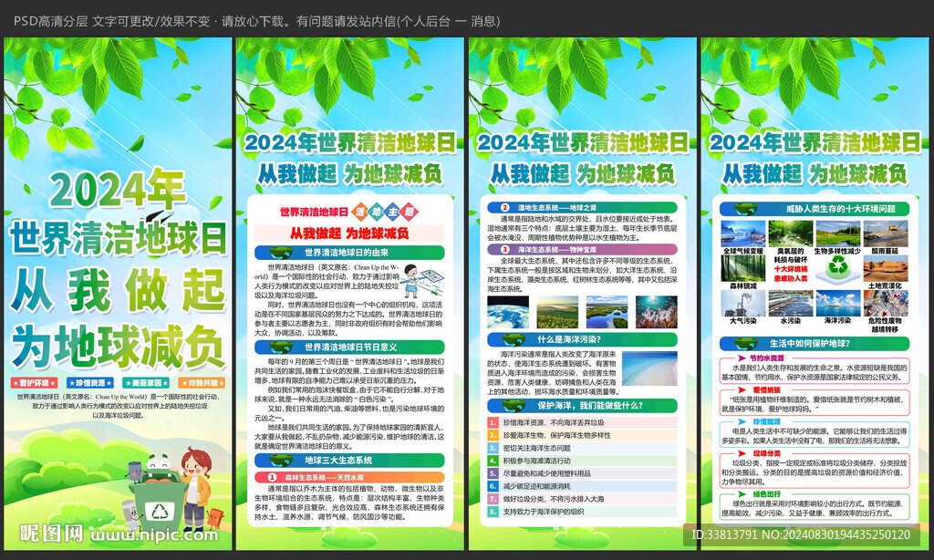Open the 大气污染 photo
This screenshot has width=934, height=560.
(742, 304)
